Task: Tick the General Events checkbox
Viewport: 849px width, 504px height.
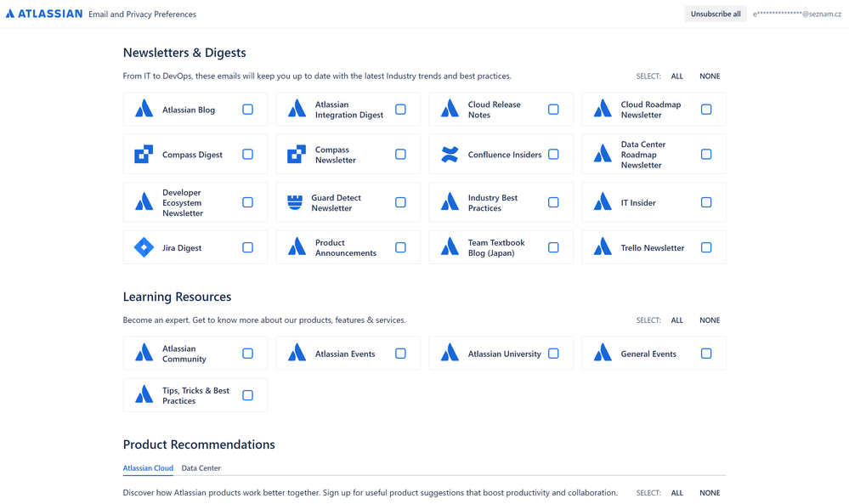Action: 706,354
